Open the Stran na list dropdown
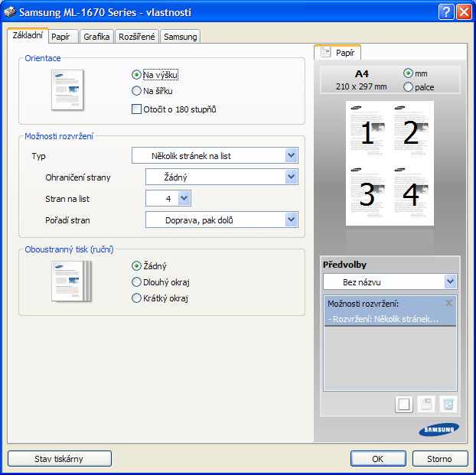The image size is (476, 475). click(x=168, y=198)
